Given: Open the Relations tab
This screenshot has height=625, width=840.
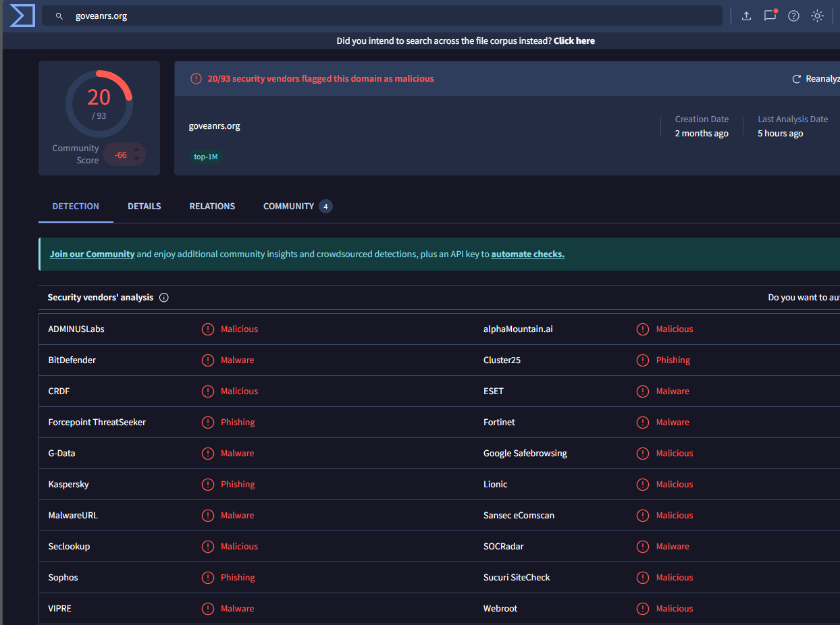Looking at the screenshot, I should [212, 207].
